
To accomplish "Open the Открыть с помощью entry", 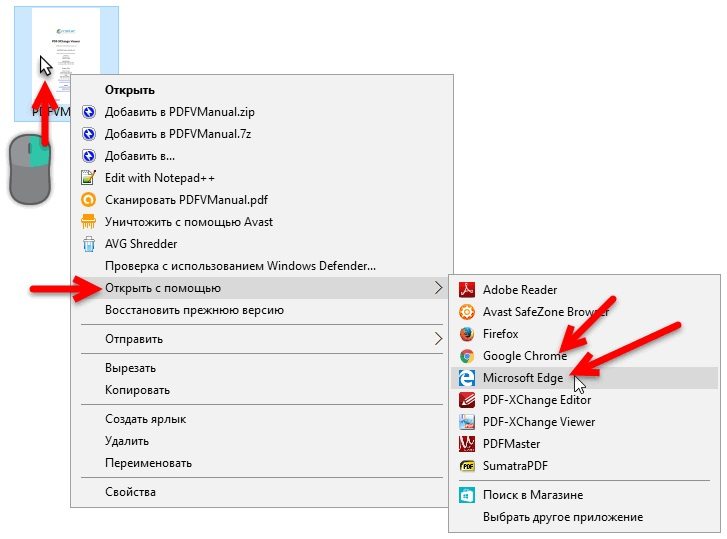I will click(x=262, y=288).
